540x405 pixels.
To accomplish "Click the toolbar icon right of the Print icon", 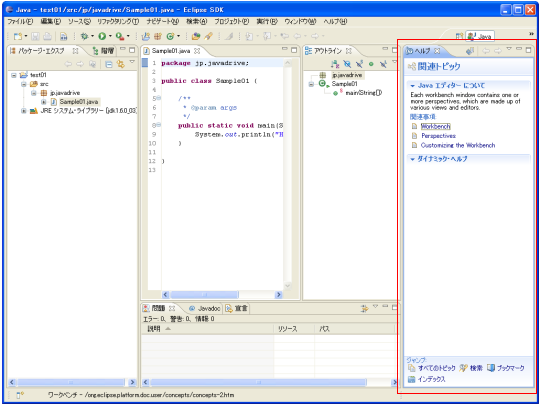I will [x=64, y=36].
